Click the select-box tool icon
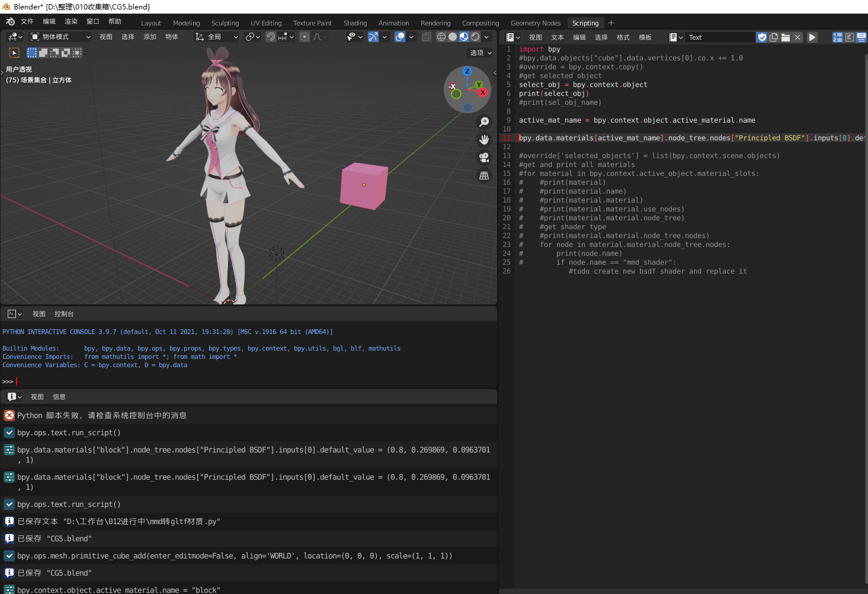 (14, 53)
